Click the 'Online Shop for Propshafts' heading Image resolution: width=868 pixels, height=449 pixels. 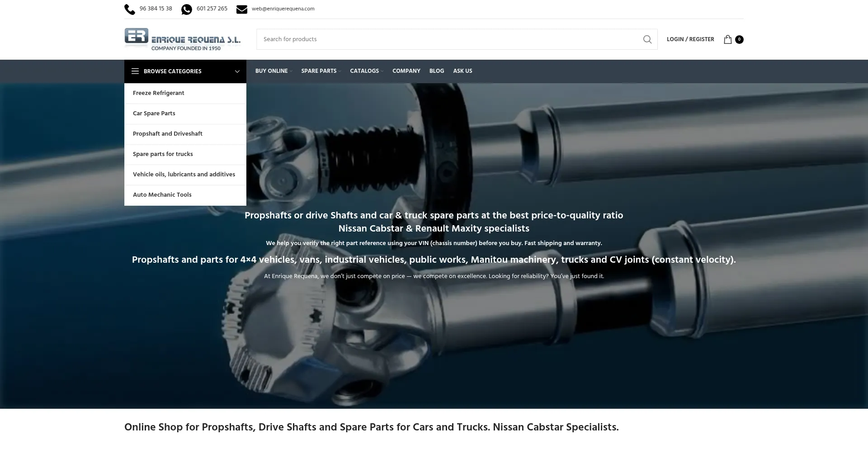(x=372, y=427)
